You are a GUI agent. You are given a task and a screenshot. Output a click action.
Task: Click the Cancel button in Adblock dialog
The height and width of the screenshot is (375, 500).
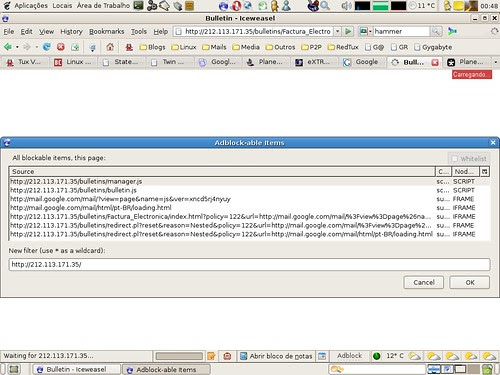(424, 282)
